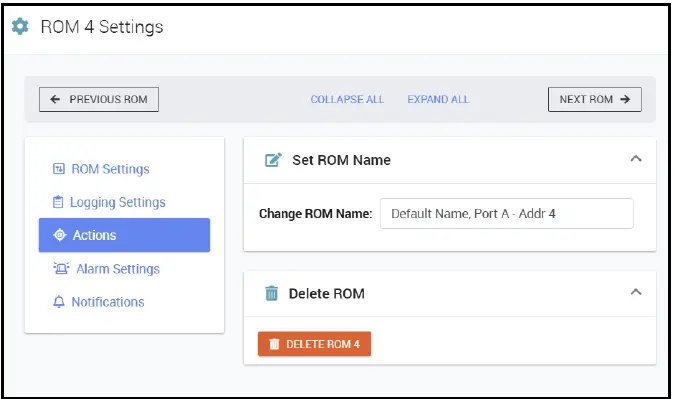Image resolution: width=674 pixels, height=399 pixels.
Task: Focus the Change ROM Name input field
Action: pos(506,213)
